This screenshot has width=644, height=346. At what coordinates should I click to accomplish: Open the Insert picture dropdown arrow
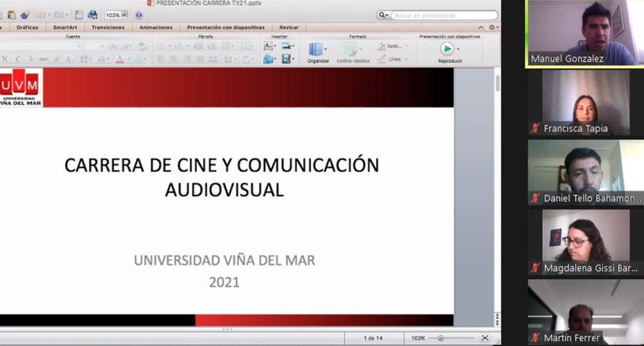click(293, 46)
